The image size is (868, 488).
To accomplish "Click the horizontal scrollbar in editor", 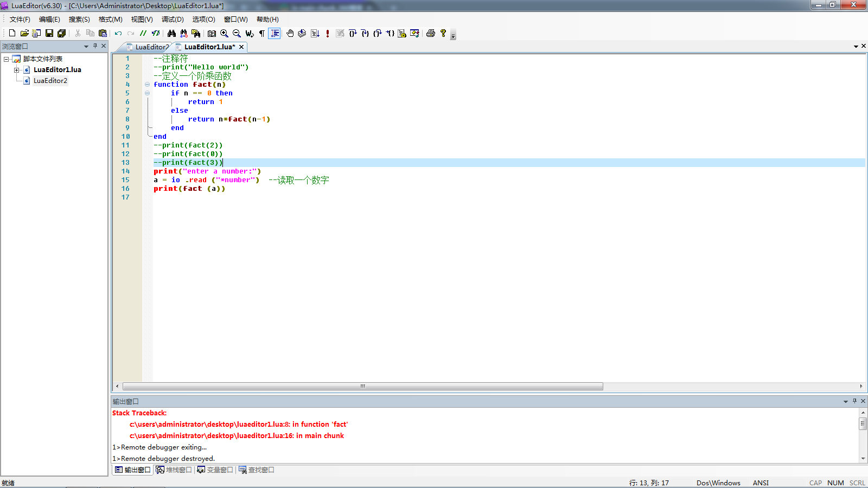I will pos(362,387).
